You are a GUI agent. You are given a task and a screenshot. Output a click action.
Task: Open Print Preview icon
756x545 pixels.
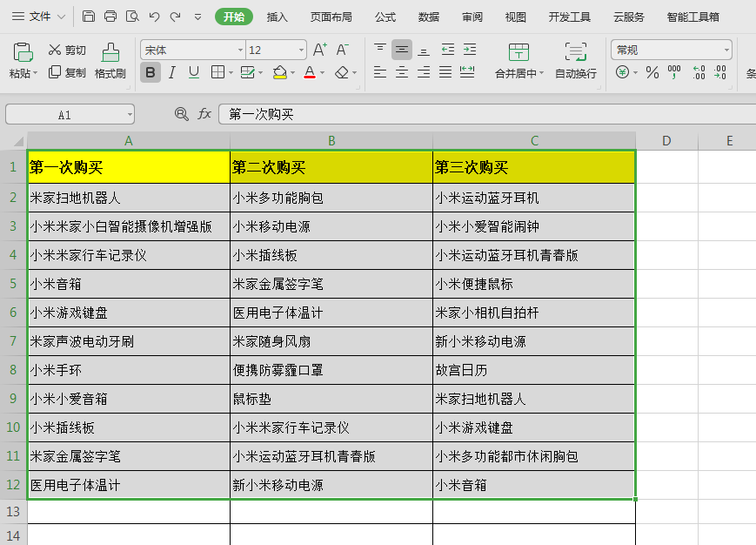click(132, 17)
